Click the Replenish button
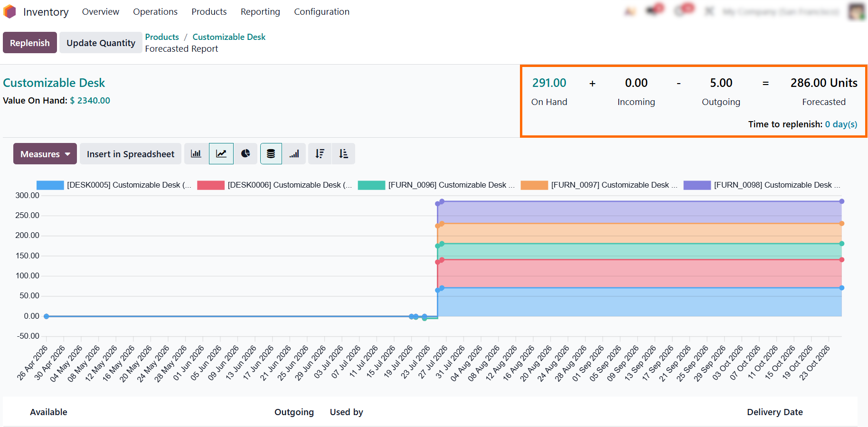The height and width of the screenshot is (427, 868). pos(30,43)
